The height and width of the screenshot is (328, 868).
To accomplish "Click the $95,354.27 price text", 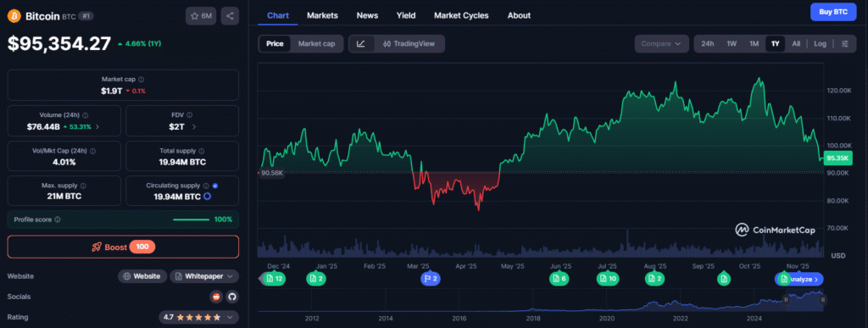I will coord(59,43).
